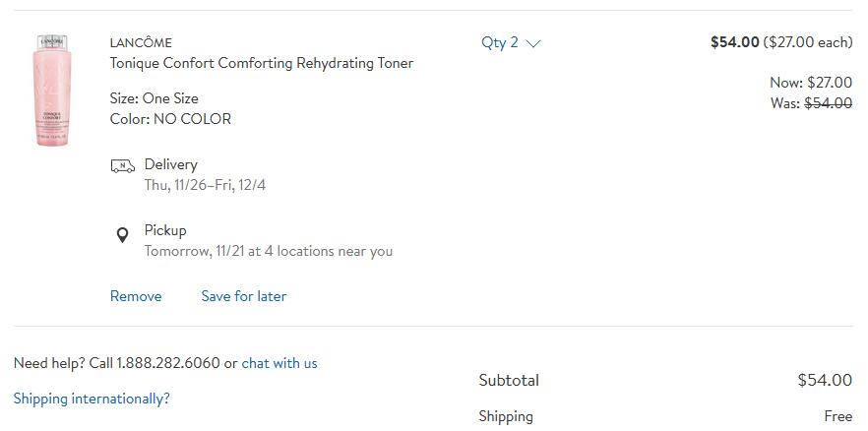Open the Lancôme toner bottle thumbnail

(x=52, y=91)
